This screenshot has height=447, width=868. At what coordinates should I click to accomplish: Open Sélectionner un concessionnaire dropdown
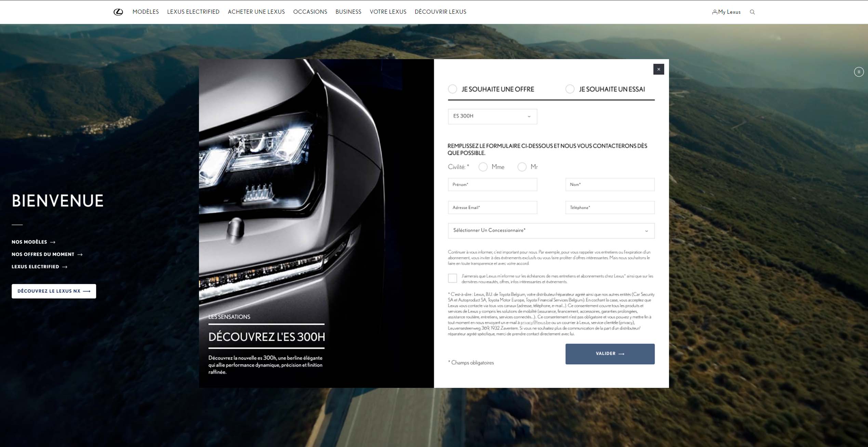pyautogui.click(x=551, y=231)
